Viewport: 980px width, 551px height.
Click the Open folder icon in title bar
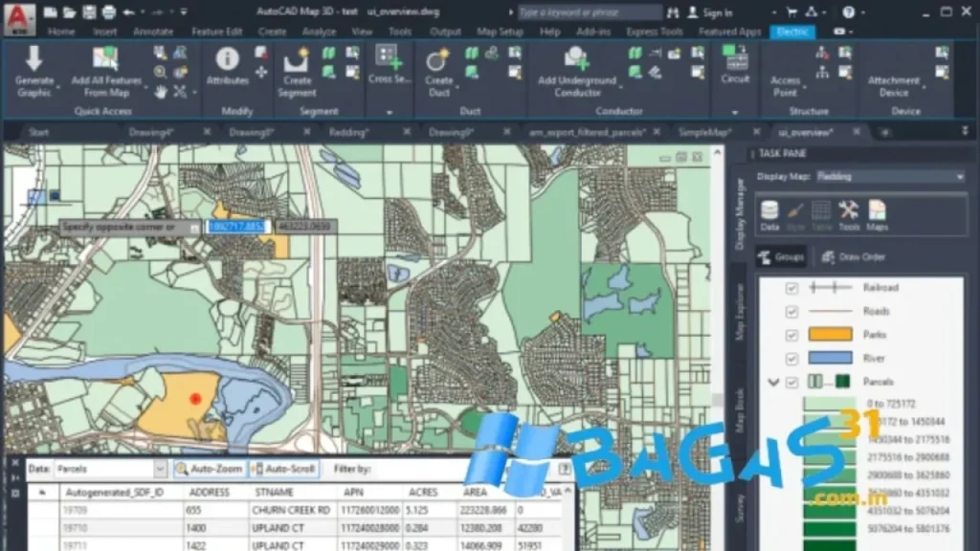coord(69,11)
